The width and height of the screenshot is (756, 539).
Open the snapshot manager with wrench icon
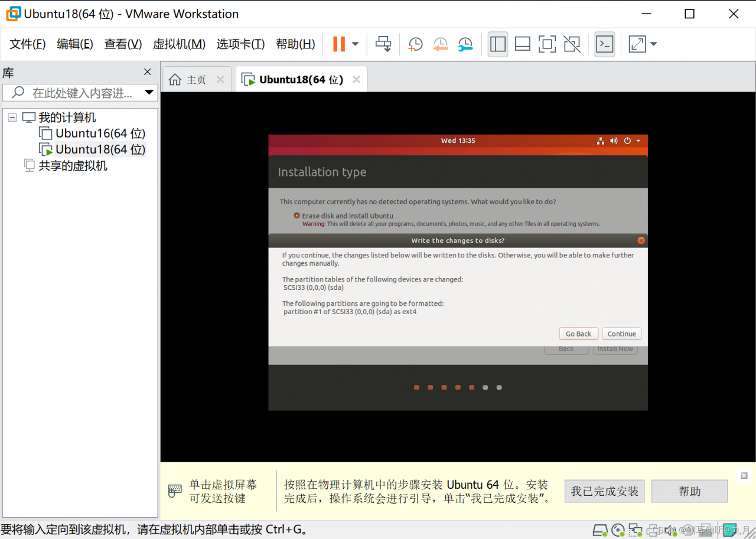tap(465, 44)
